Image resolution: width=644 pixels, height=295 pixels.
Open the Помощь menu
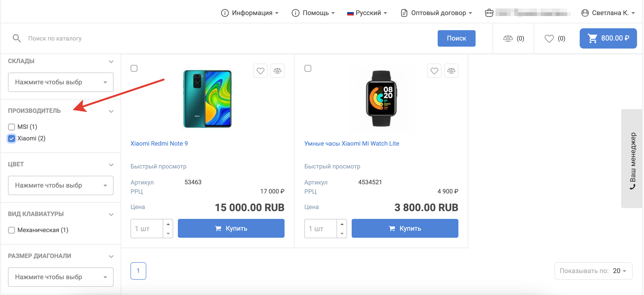click(x=313, y=13)
